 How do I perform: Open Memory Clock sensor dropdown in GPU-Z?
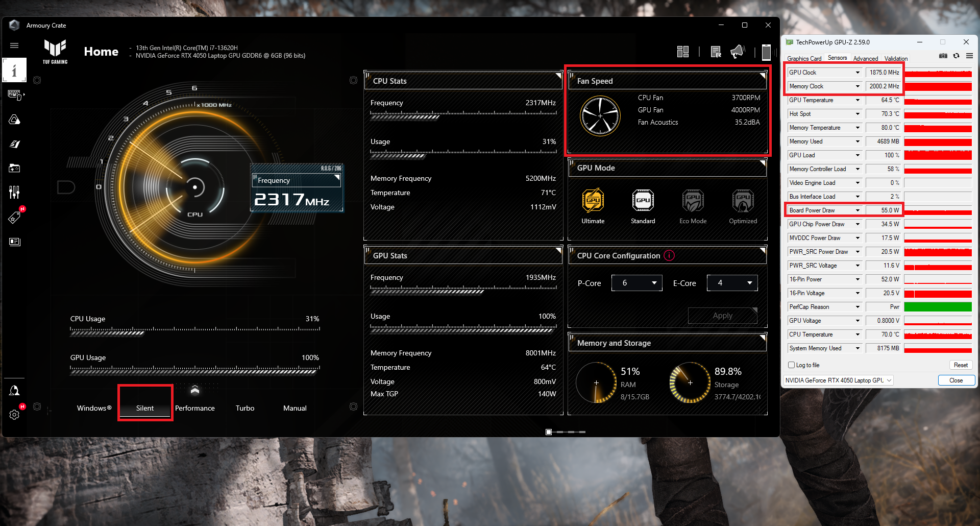(857, 86)
